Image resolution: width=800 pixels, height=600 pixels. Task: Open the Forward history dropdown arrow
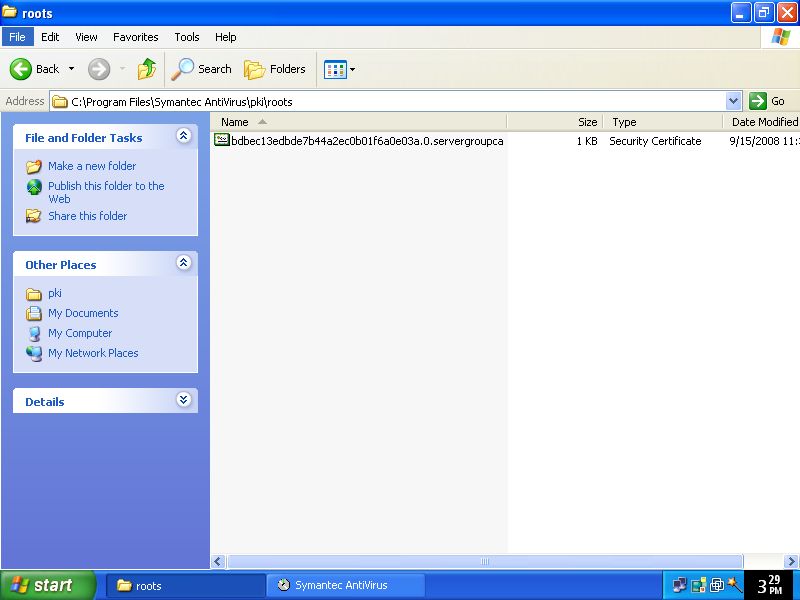pos(122,69)
